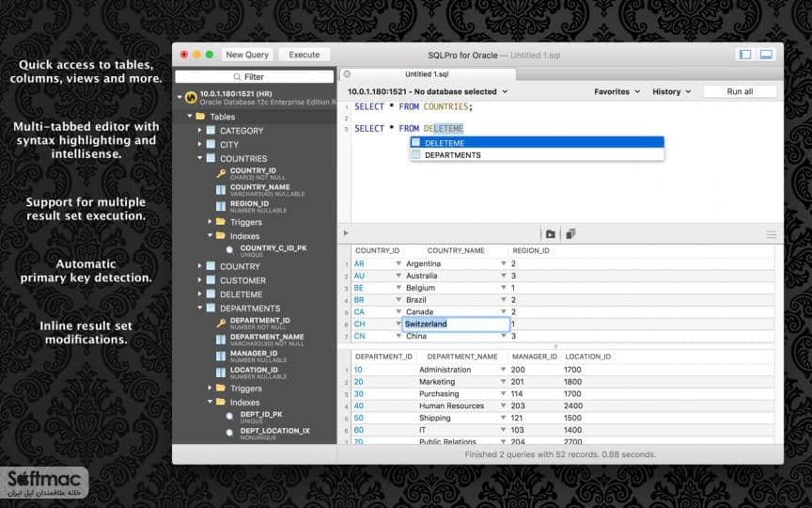Click the run play triangle above results
The width and height of the screenshot is (812, 508).
(346, 233)
